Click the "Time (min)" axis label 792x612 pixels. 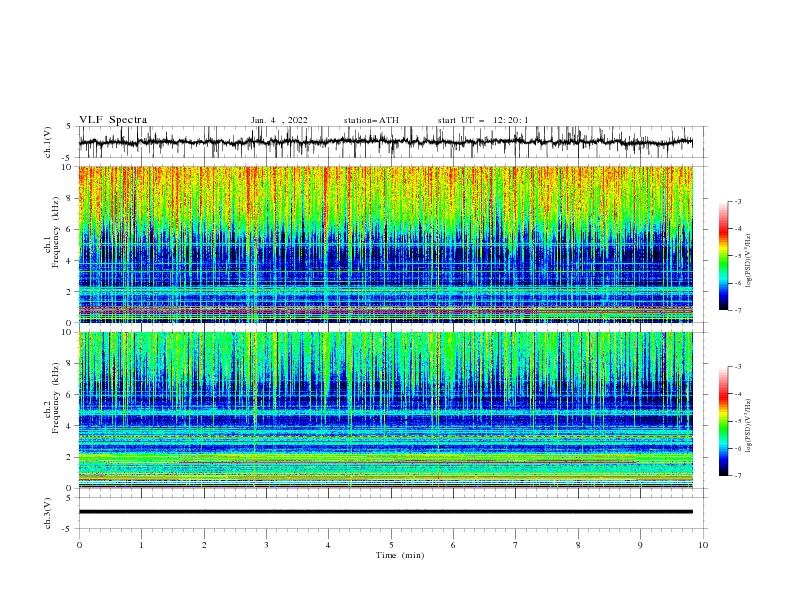400,555
